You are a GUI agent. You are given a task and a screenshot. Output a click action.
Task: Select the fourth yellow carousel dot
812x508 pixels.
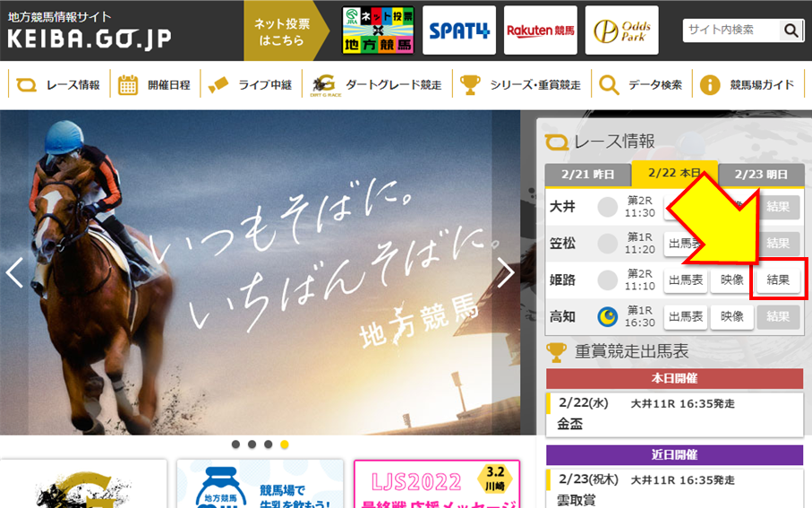[285, 444]
